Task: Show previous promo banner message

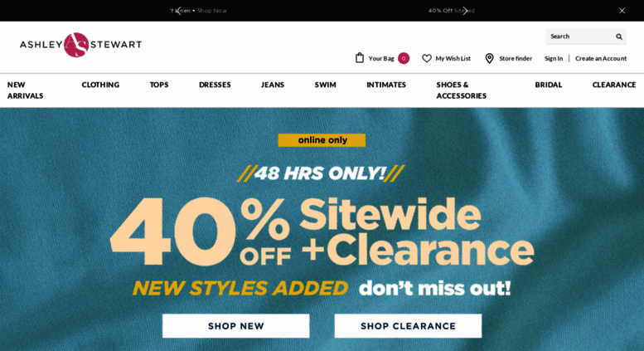Action: [x=178, y=11]
